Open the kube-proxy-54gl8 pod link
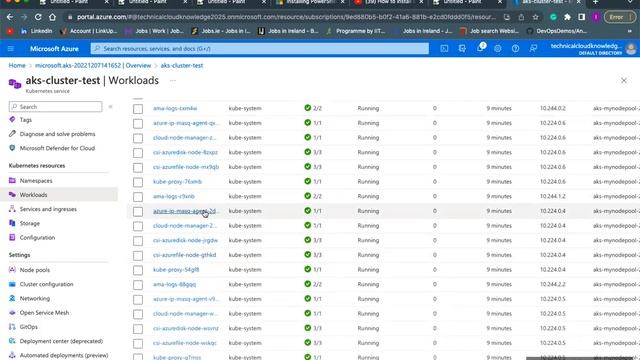640x360 pixels. (x=176, y=270)
